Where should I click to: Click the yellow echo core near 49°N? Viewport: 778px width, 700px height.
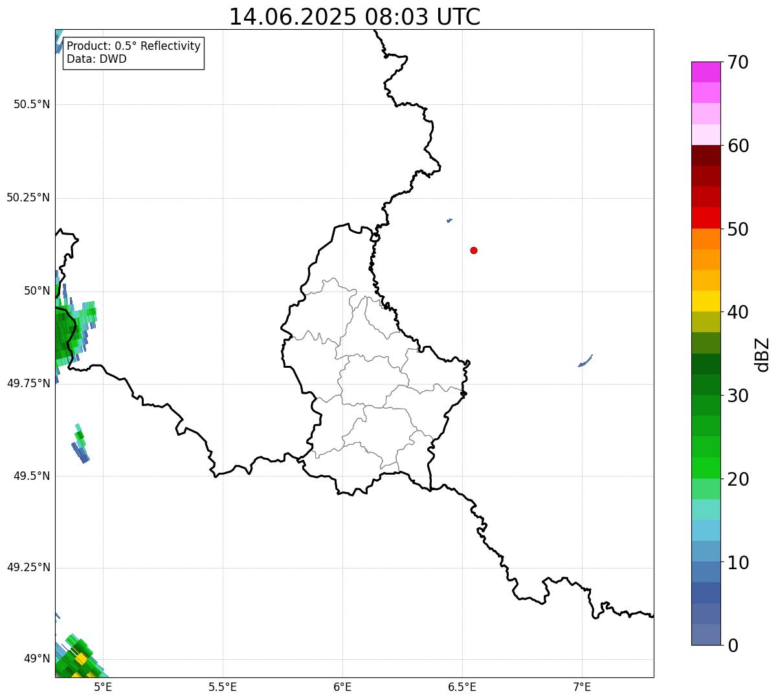(81, 659)
